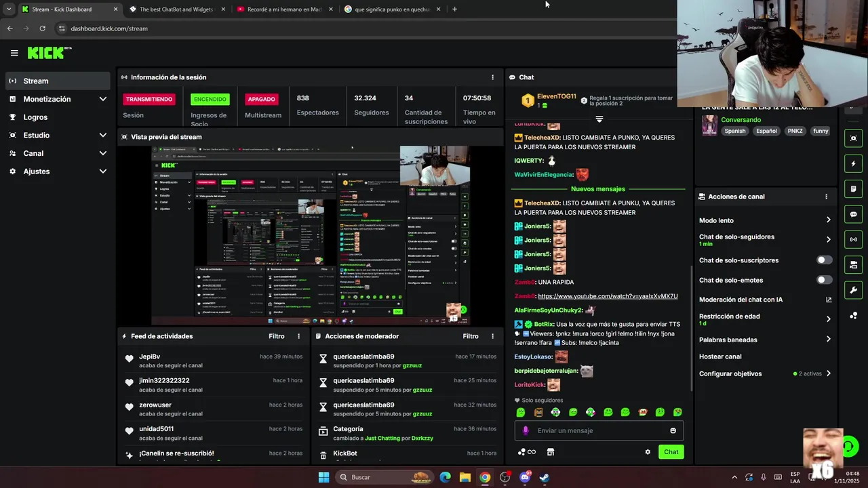868x488 pixels.
Task: Go back using the browser back arrow
Action: click(9, 28)
